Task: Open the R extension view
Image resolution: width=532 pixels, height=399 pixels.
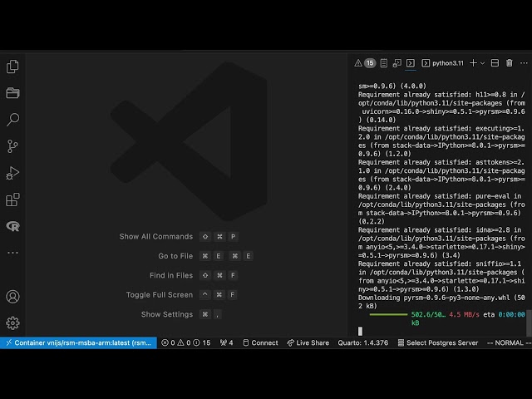Action: pos(12,226)
